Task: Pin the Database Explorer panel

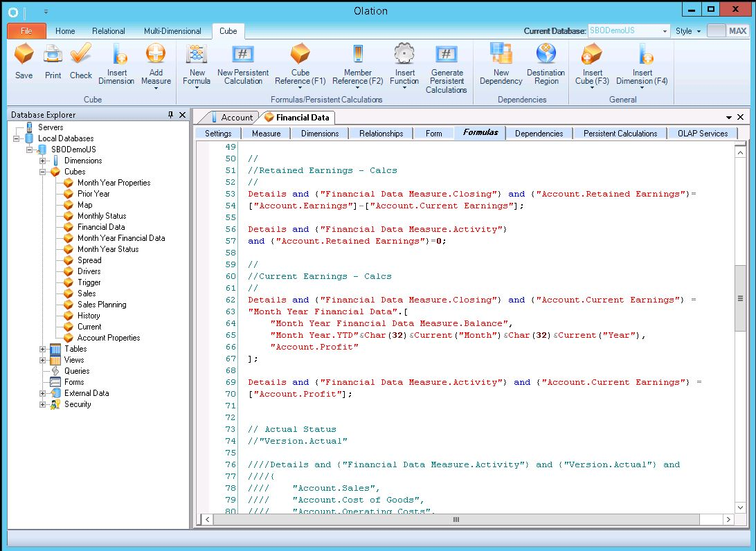Action: click(x=170, y=115)
